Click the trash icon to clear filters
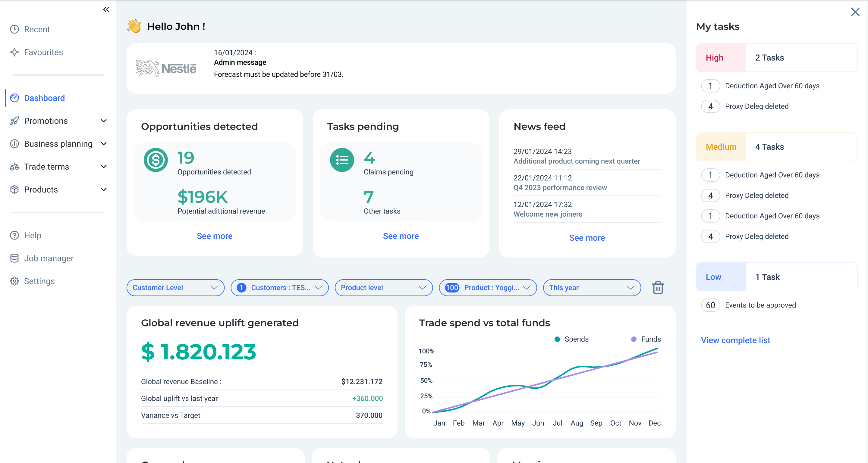Screen dimensions: 868x463 [657, 288]
